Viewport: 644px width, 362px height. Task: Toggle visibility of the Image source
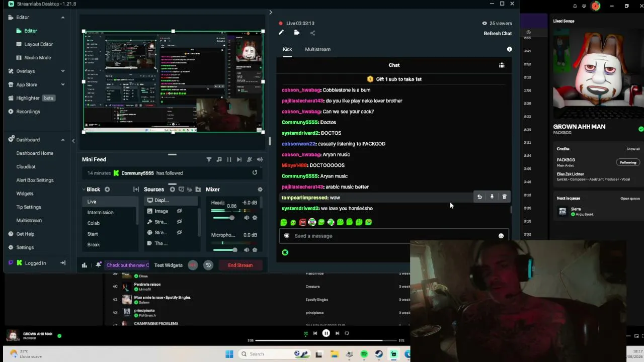(179, 211)
